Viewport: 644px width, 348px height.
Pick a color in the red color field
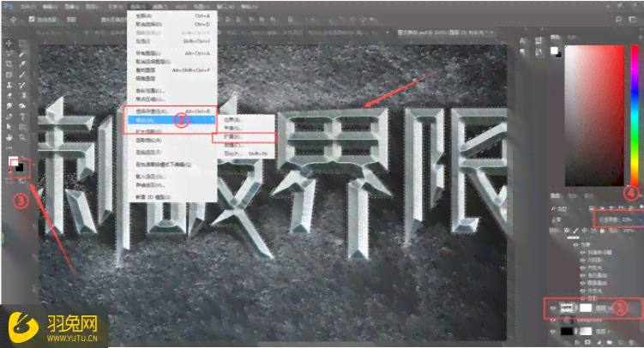click(594, 116)
